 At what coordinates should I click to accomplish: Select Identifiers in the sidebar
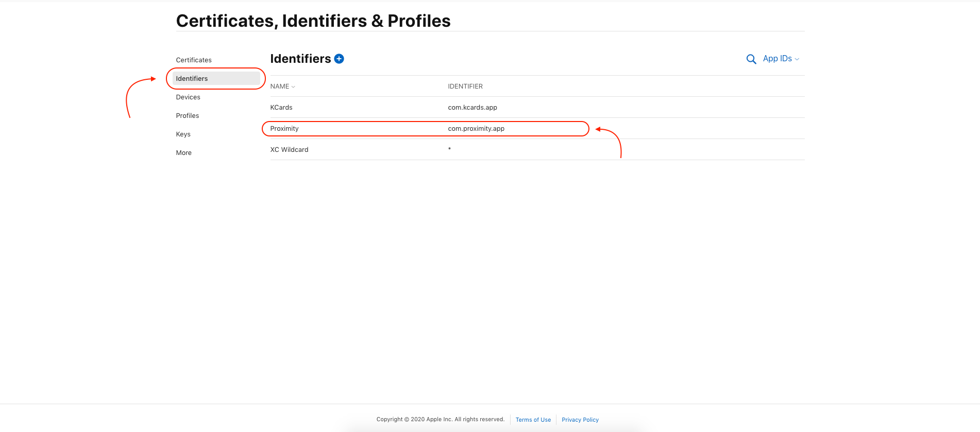(216, 78)
